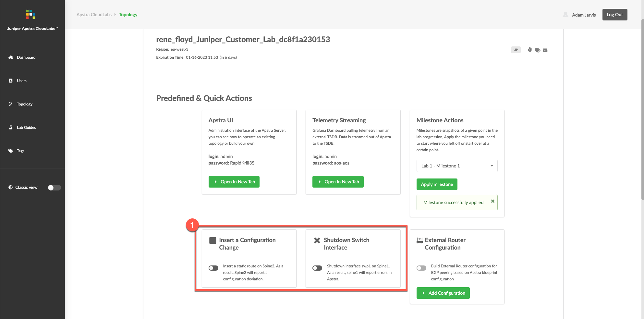The height and width of the screenshot is (319, 644).
Task: Click the Juniper Apstra CloudLabs logo
Action: 30,14
